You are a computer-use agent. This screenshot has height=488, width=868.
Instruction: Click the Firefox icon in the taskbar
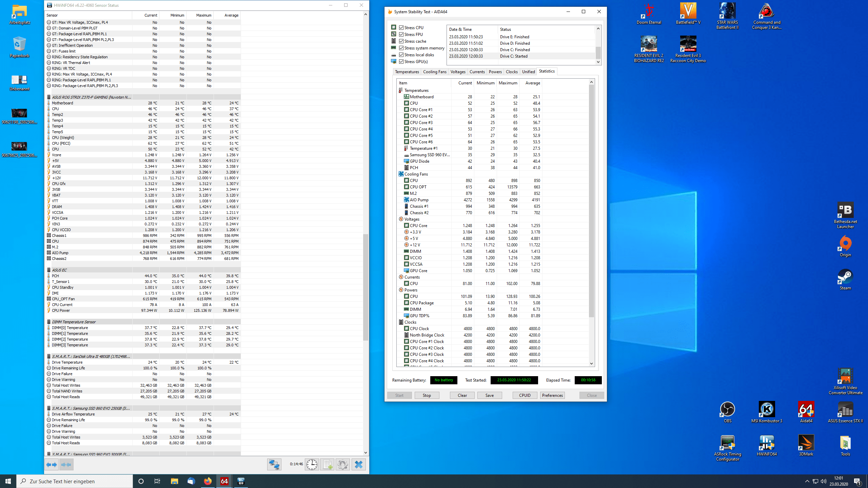208,481
